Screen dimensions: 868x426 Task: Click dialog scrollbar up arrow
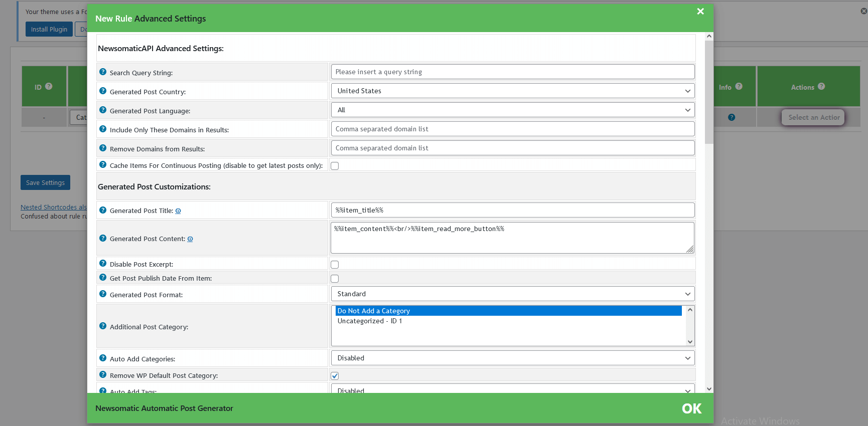coord(709,36)
